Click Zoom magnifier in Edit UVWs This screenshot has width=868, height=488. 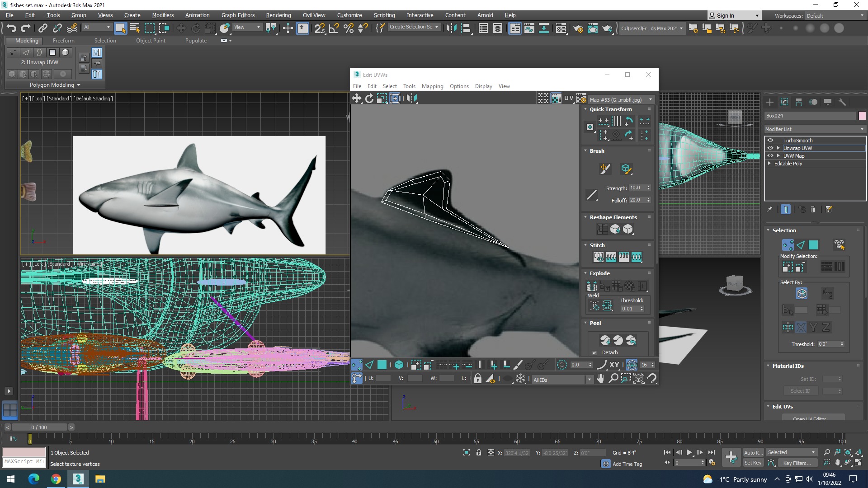[x=613, y=378]
